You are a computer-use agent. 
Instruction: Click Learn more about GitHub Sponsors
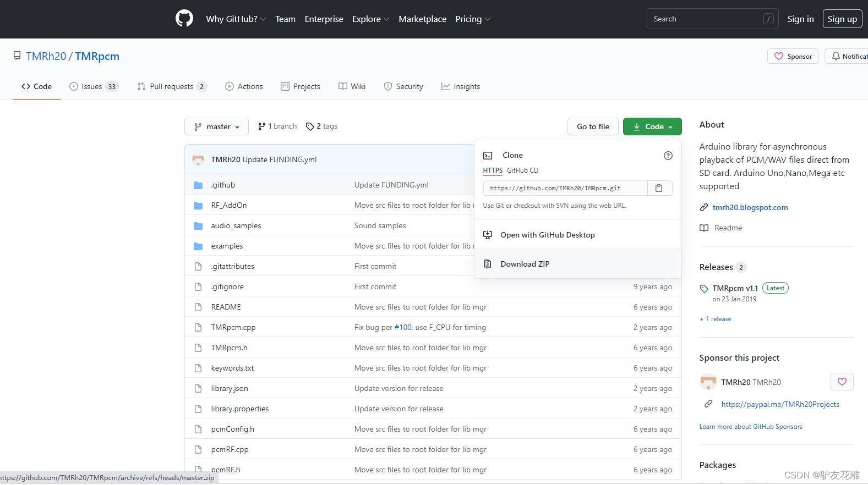click(x=751, y=427)
